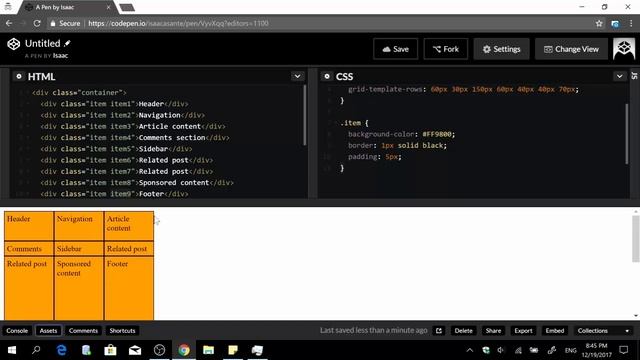Open Windows Start menu

coord(12,350)
